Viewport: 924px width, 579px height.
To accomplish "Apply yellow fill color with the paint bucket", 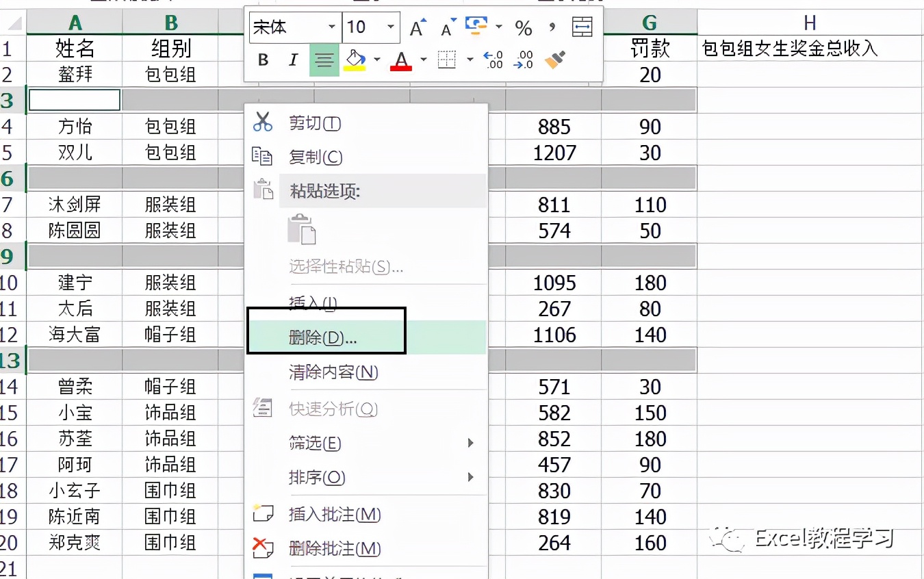I will [x=355, y=60].
